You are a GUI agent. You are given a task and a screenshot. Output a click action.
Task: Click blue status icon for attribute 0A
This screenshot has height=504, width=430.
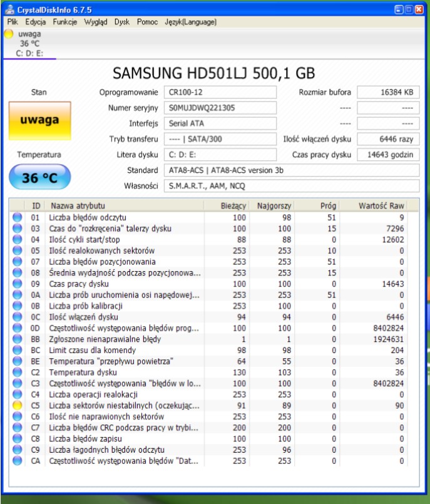point(18,295)
